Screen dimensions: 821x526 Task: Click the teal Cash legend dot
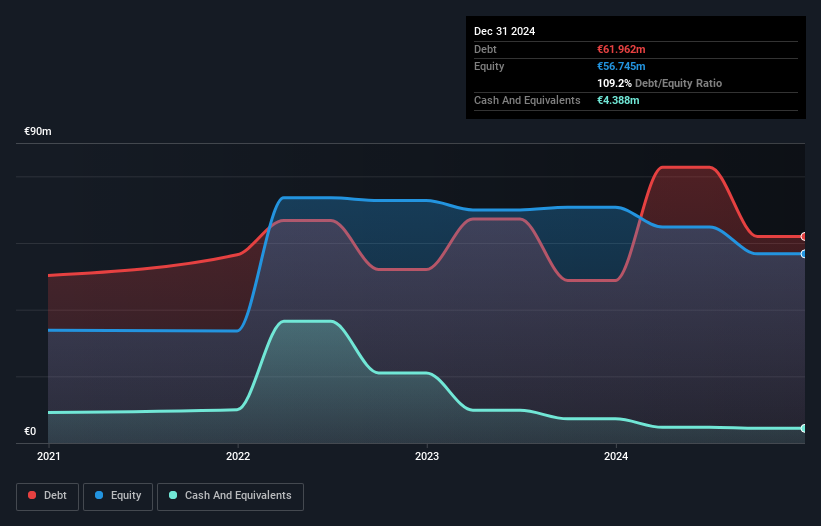coord(173,495)
